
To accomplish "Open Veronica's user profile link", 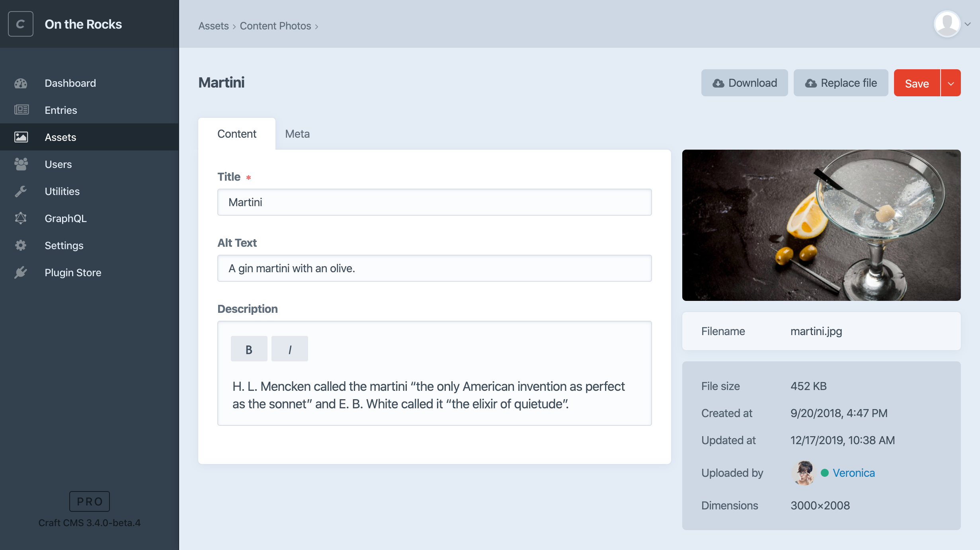I will [x=853, y=473].
